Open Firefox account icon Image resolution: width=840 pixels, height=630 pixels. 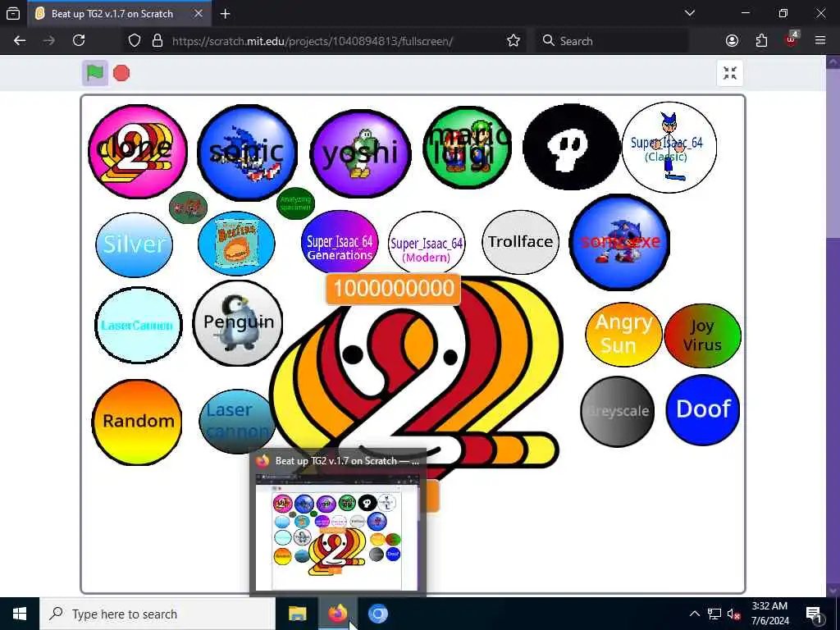coord(732,41)
